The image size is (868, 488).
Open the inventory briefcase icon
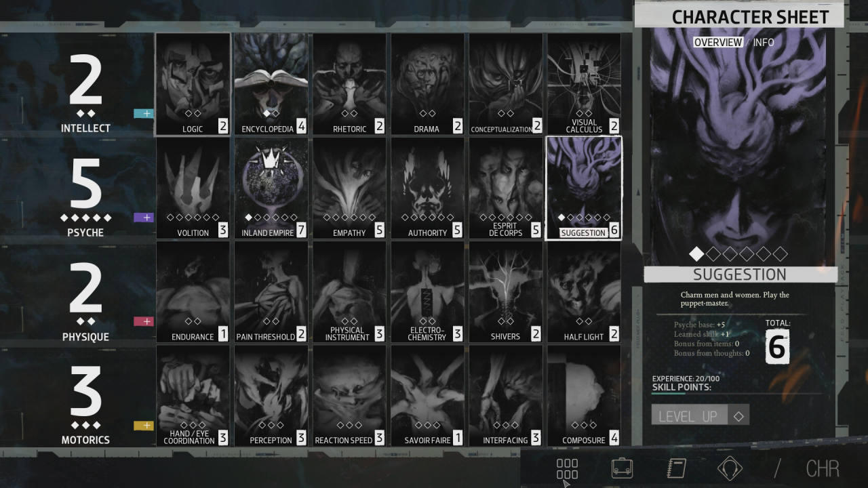pyautogui.click(x=622, y=468)
